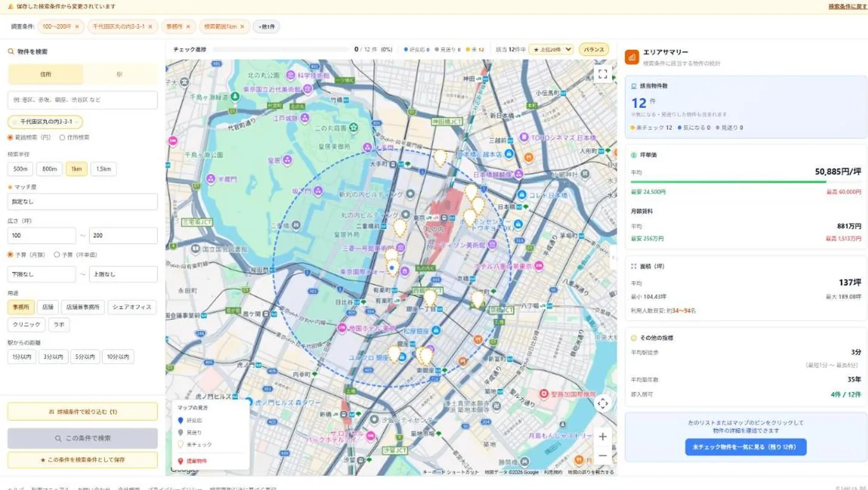Select 予算（坪単価） radio option

tap(57, 255)
